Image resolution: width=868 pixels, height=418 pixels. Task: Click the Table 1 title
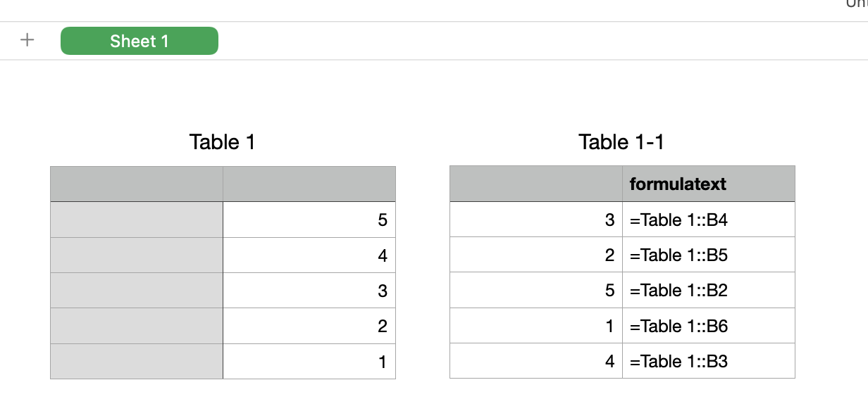click(222, 142)
